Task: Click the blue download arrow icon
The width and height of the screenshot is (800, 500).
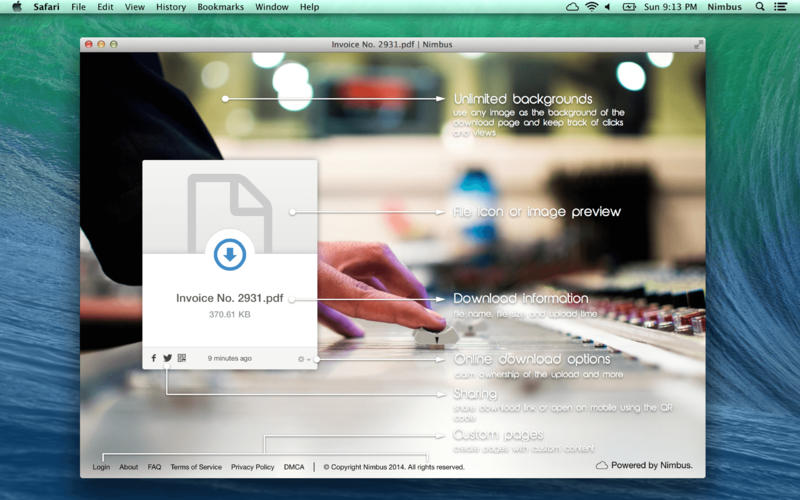Action: click(230, 254)
